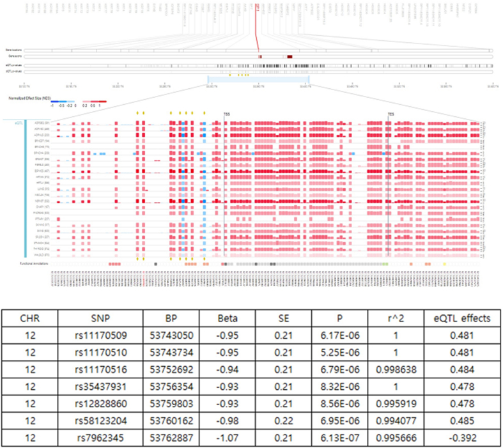The width and height of the screenshot is (503, 448).
Task: Select the dark red Gene score block
Action: click(x=290, y=57)
